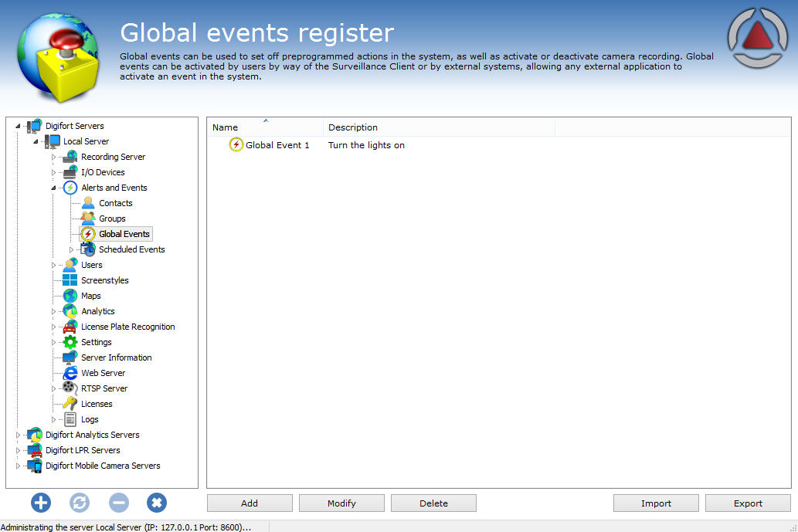
Task: Expand the Digifort Analytics Servers node
Action: (x=19, y=435)
